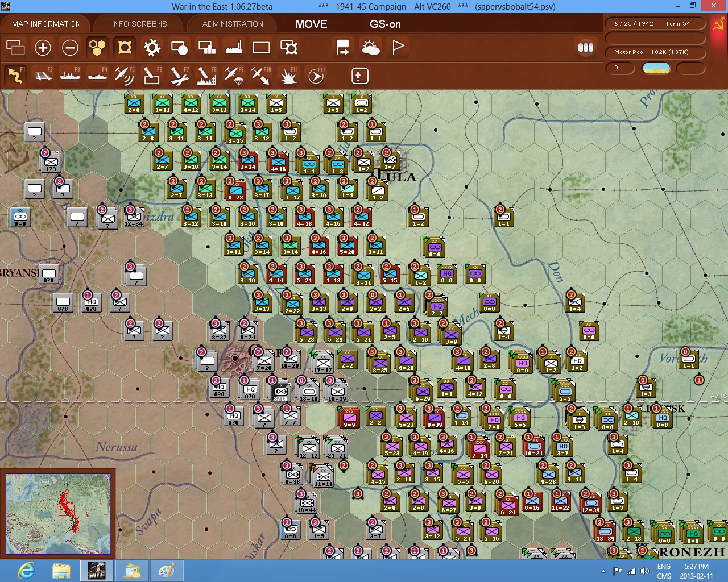
Task: Click the field showing value 0
Action: pyautogui.click(x=621, y=68)
